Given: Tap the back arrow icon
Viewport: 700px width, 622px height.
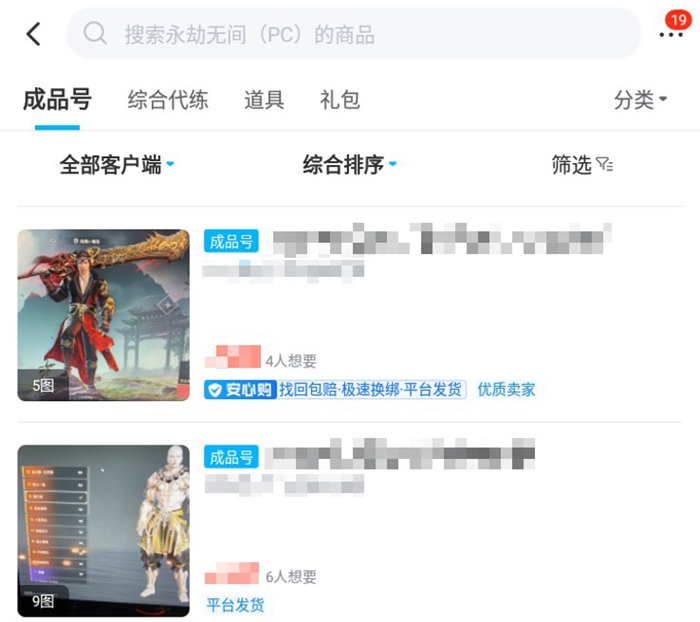Looking at the screenshot, I should pos(34,34).
